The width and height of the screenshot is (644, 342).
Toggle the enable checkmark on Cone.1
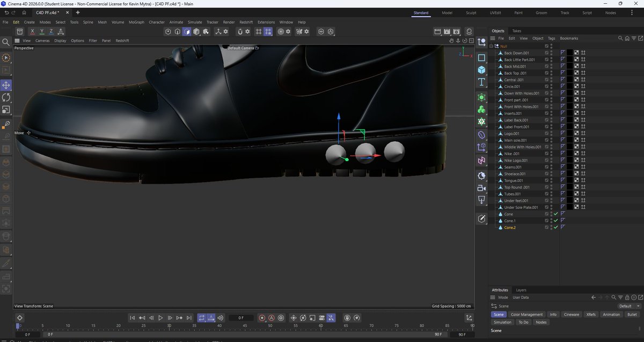coord(555,221)
